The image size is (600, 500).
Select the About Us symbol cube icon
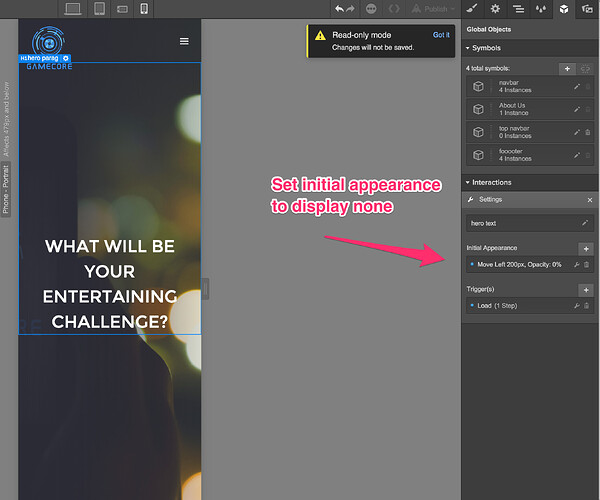pyautogui.click(x=478, y=109)
